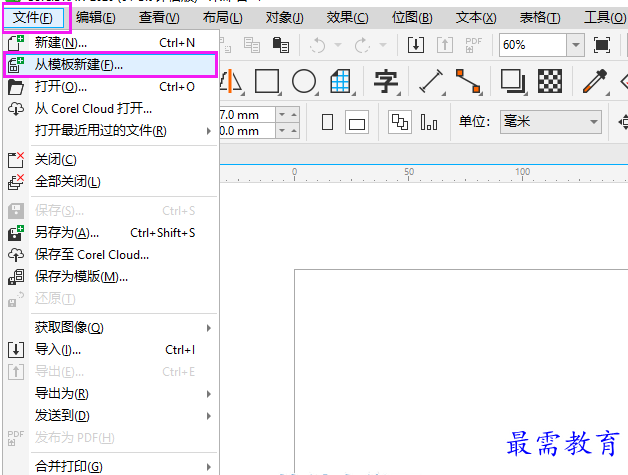Set page to landscape orientation

(x=357, y=123)
